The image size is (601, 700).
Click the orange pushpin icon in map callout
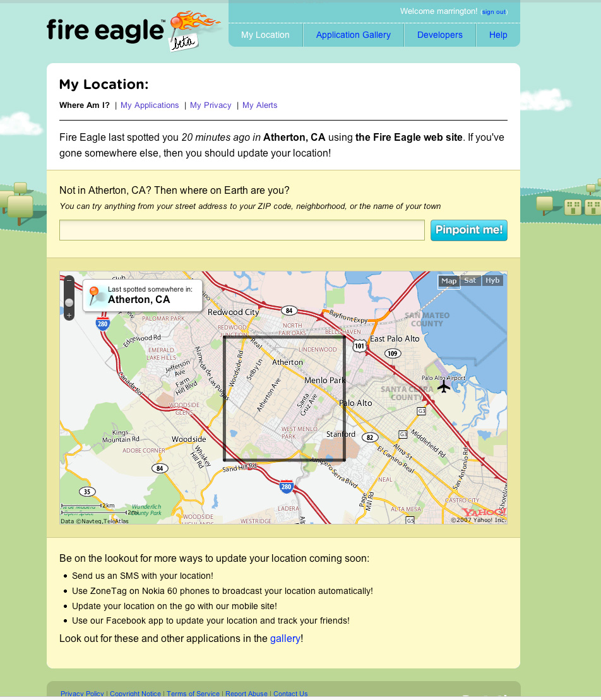click(x=94, y=295)
